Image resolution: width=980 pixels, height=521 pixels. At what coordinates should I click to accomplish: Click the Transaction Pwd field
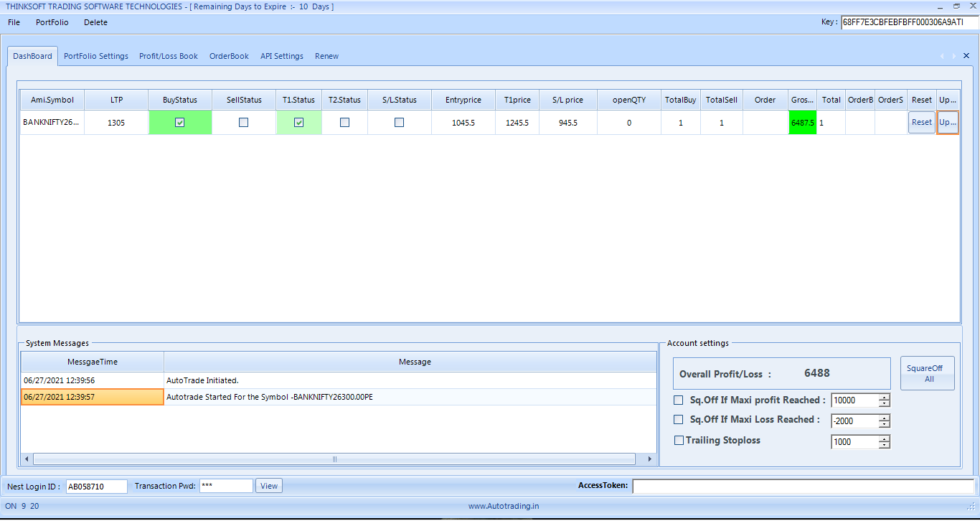click(x=226, y=486)
